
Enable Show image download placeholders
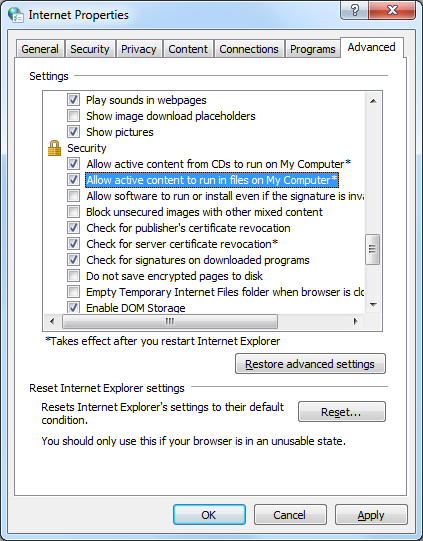click(x=73, y=116)
